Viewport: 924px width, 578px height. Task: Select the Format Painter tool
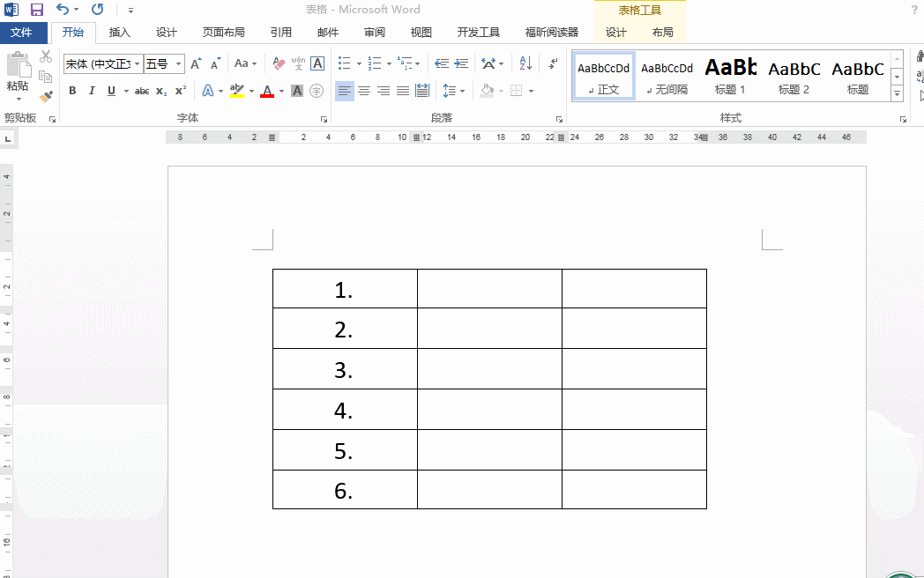click(45, 95)
